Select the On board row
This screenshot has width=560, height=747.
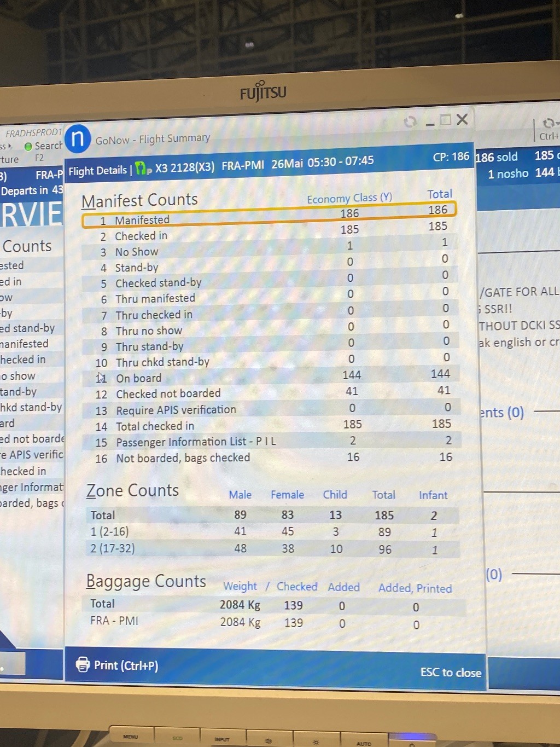(268, 377)
